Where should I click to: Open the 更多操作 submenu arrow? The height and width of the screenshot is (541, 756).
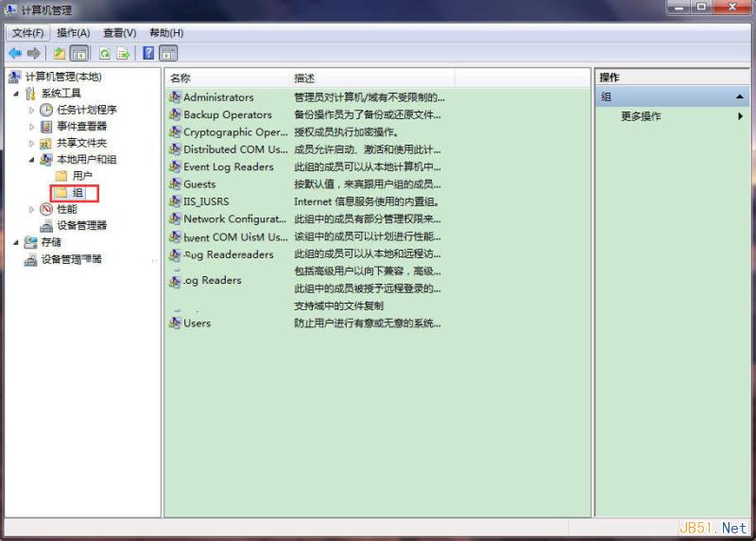(740, 116)
